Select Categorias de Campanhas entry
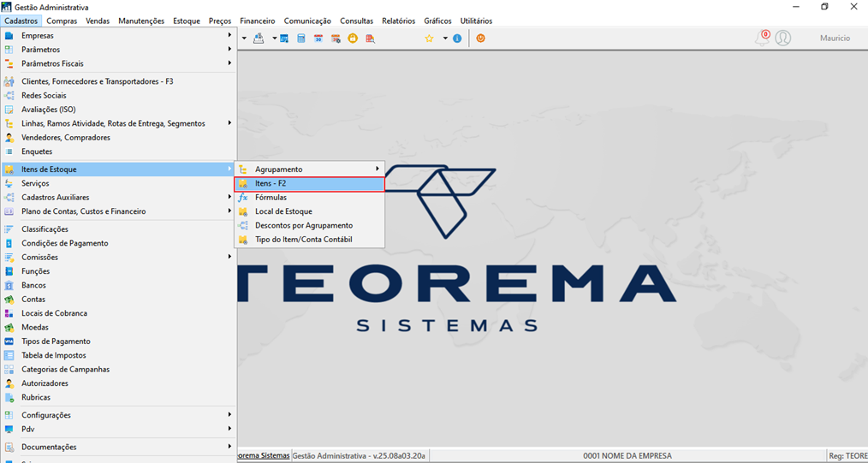The image size is (868, 463). pos(118,369)
